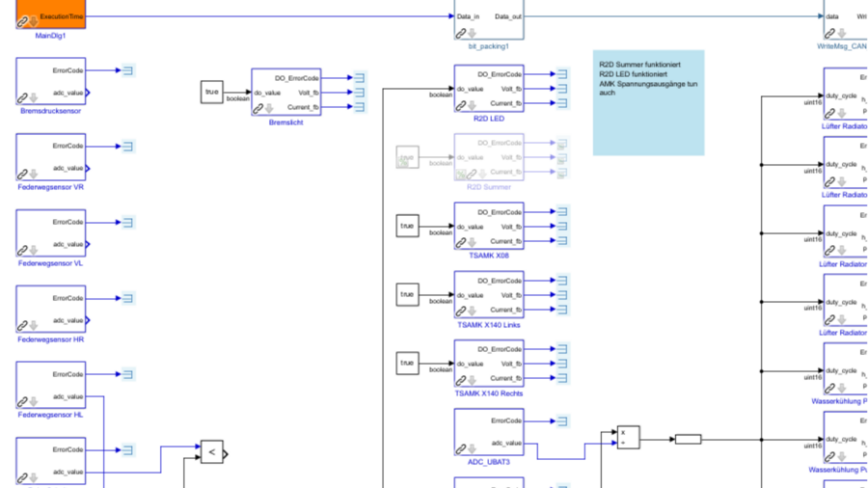
Task: Click the Federwegsensor VR label
Action: 50,187
